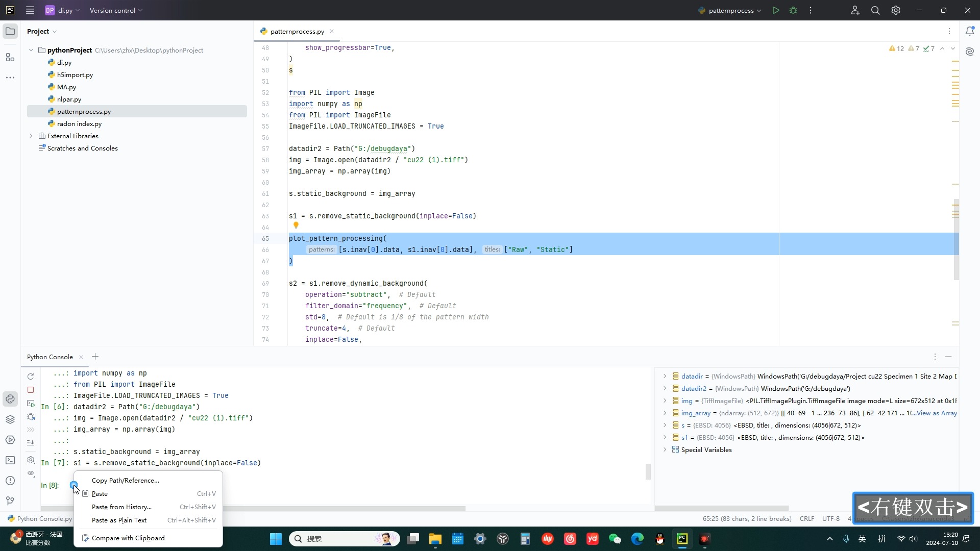Open Code With Me icon

(855, 10)
